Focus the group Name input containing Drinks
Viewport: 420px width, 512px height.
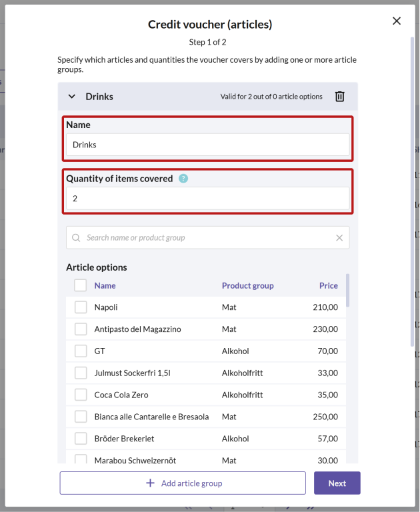click(x=208, y=145)
